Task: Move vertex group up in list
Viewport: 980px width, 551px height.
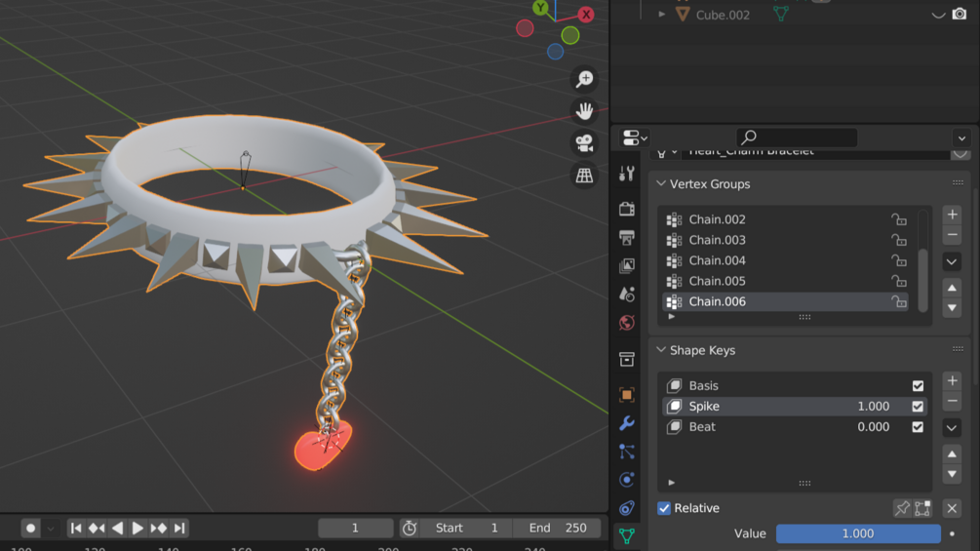Action: point(952,288)
